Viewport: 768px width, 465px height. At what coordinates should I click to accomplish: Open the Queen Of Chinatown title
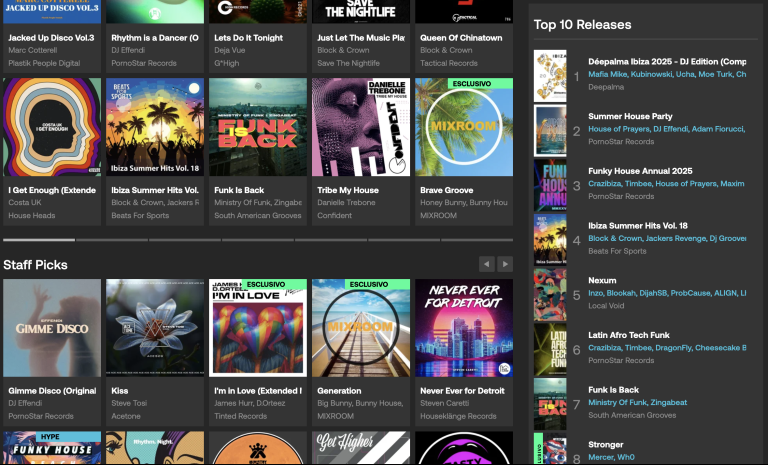461,38
